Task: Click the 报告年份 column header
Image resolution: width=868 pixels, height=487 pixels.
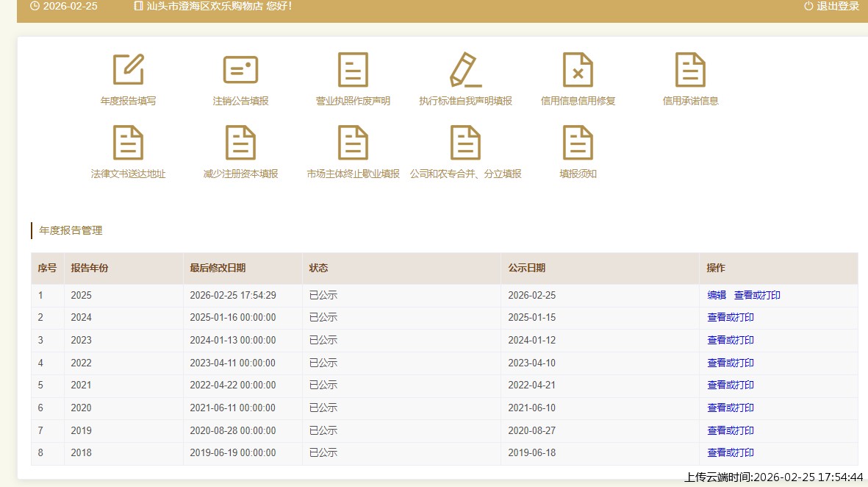Action: pyautogui.click(x=90, y=269)
